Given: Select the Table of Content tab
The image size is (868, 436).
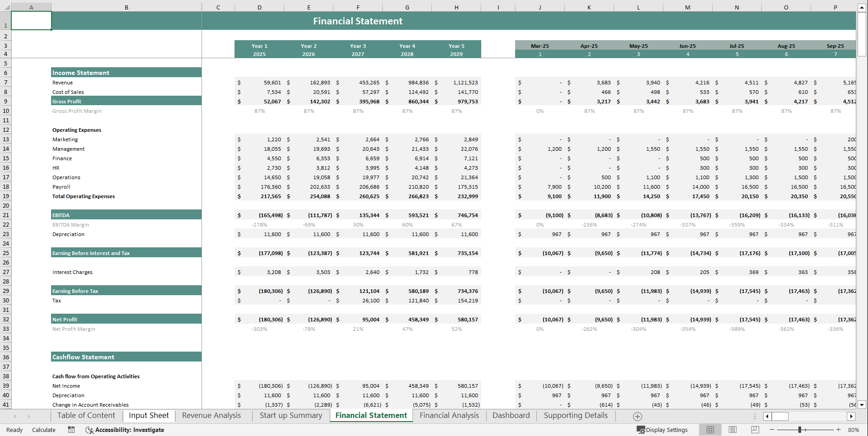Looking at the screenshot, I should [86, 415].
